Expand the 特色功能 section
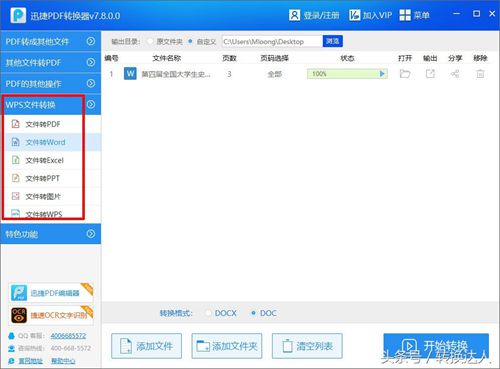500x369 pixels. pyautogui.click(x=50, y=234)
